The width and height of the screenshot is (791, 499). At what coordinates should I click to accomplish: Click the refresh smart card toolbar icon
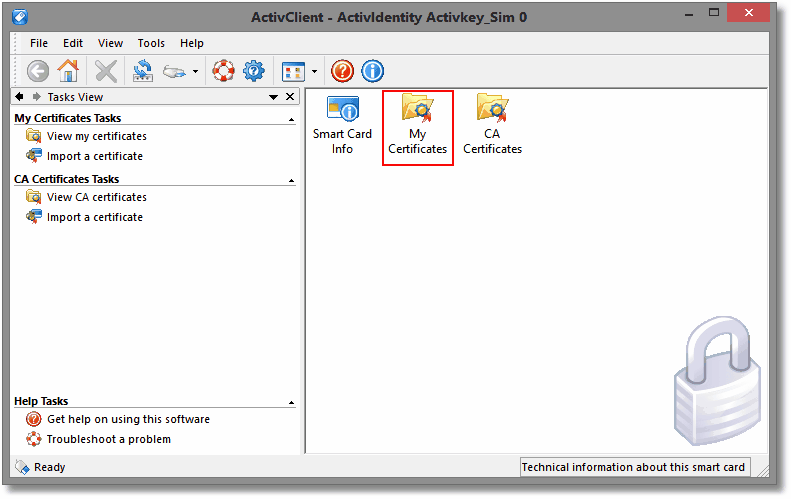click(x=143, y=71)
